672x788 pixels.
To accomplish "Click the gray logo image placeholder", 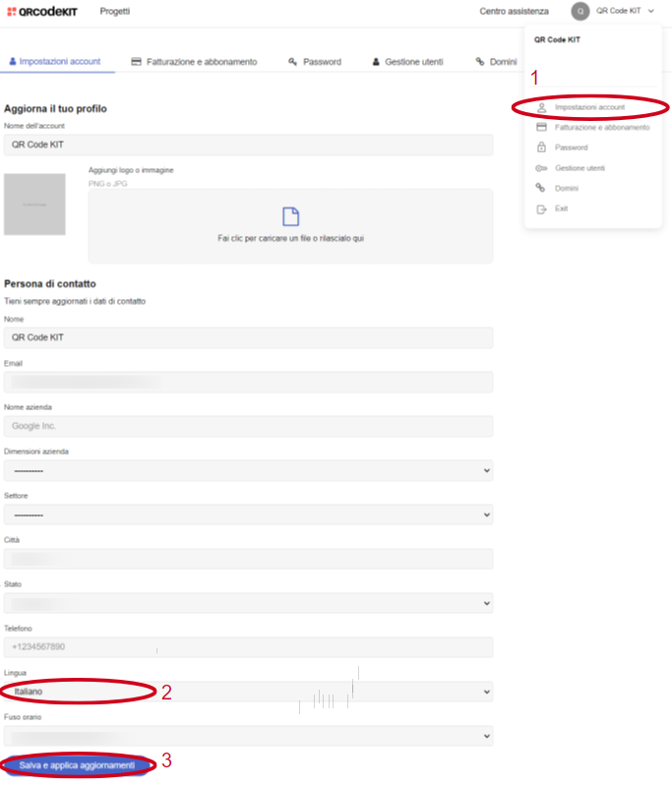I will 34,204.
